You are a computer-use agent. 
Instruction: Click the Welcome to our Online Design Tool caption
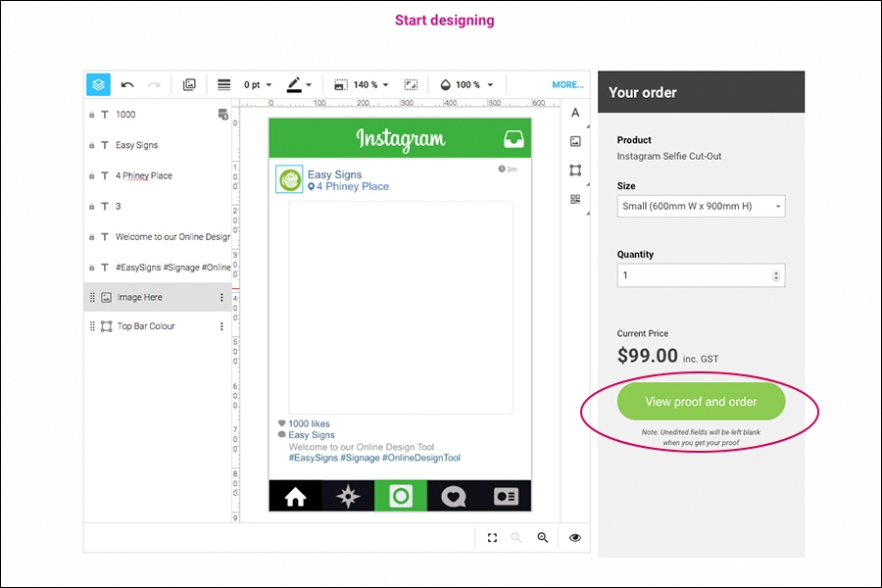pos(362,447)
